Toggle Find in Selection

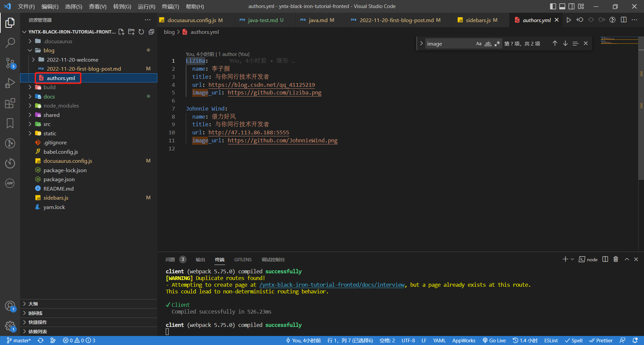(x=576, y=44)
